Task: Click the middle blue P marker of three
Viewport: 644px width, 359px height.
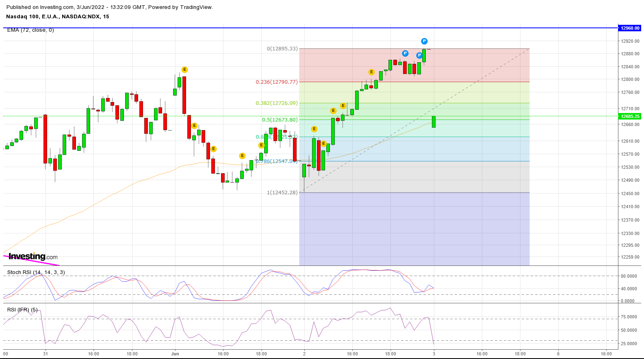Action: point(419,55)
